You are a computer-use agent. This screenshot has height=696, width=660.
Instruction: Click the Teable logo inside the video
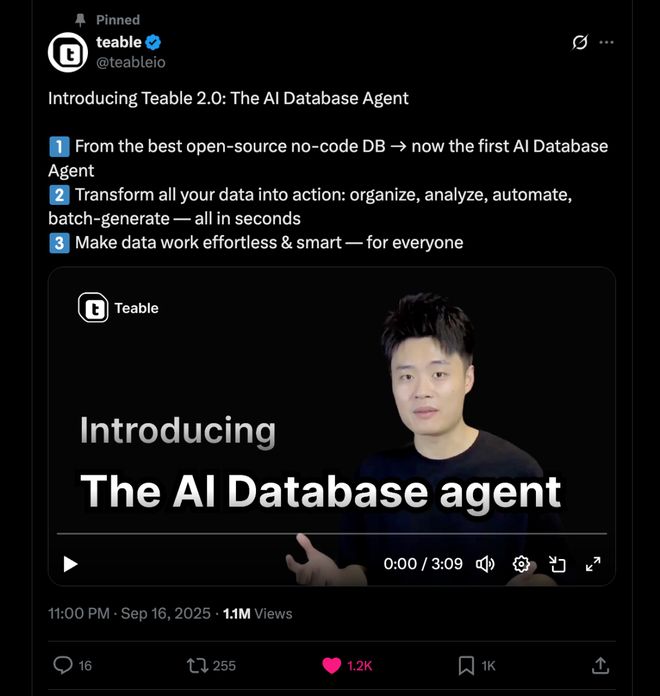(93, 308)
